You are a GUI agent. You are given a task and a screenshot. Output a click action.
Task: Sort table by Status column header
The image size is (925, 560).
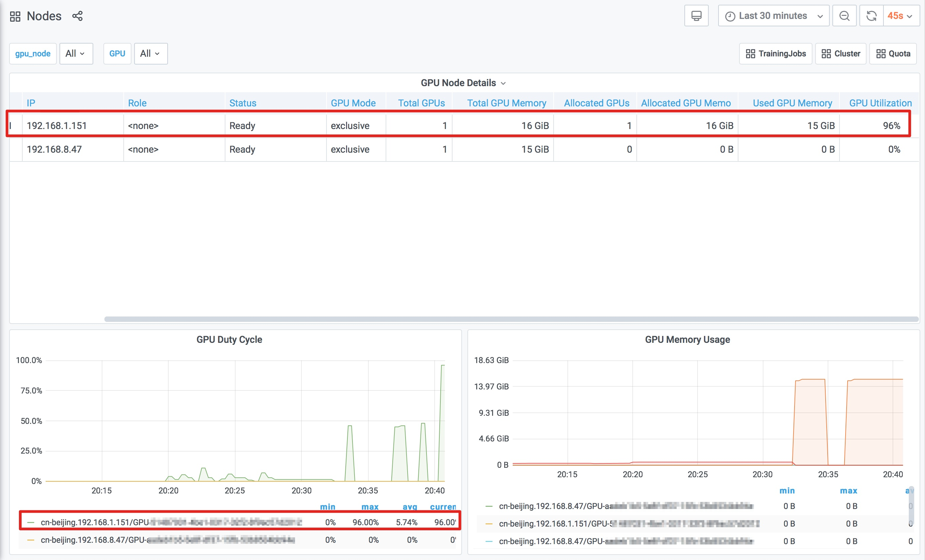243,103
